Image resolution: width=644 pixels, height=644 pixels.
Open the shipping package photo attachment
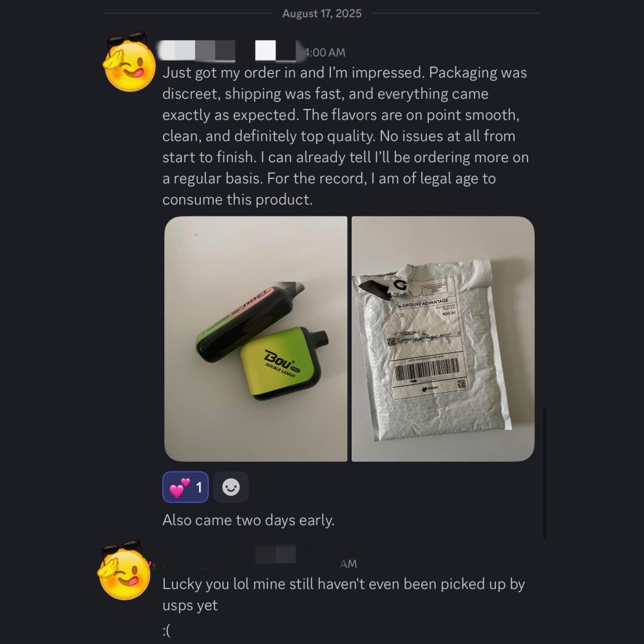click(x=443, y=339)
